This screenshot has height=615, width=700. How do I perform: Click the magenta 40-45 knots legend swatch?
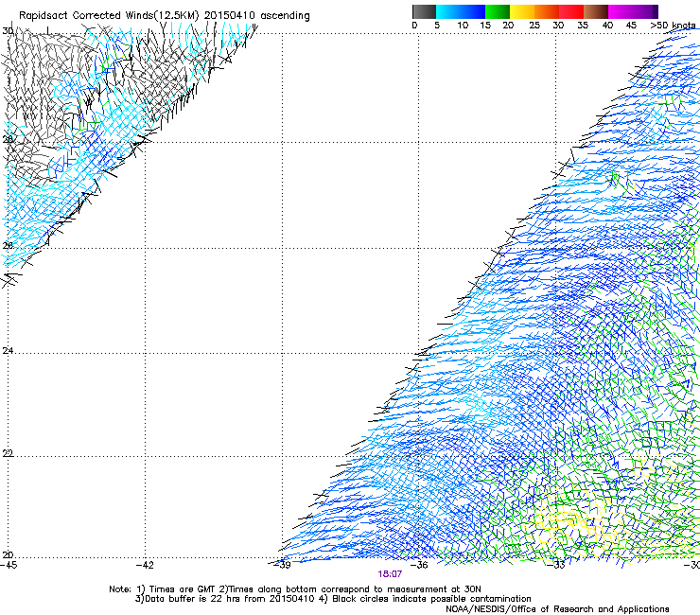point(621,11)
